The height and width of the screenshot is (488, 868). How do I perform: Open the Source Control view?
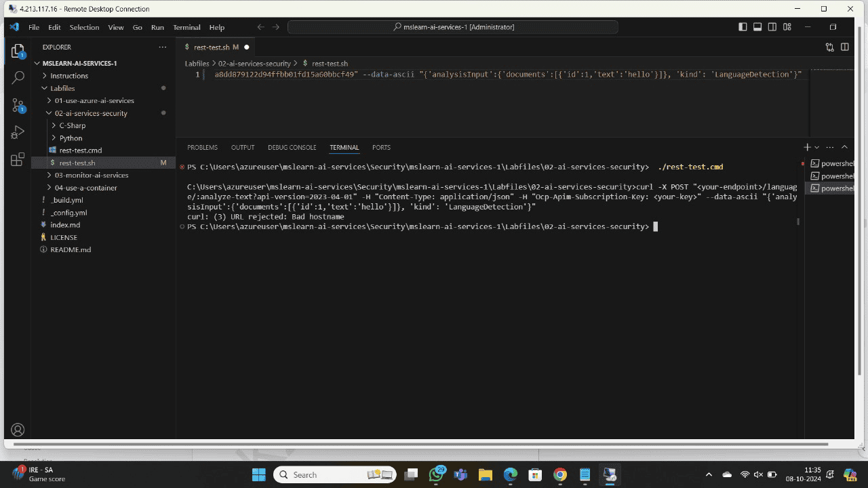pos(18,105)
